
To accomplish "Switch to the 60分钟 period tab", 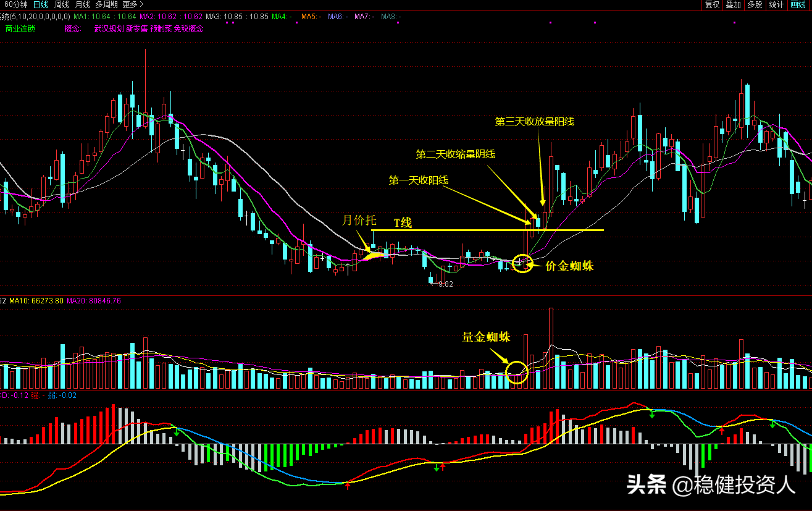I will click(14, 5).
